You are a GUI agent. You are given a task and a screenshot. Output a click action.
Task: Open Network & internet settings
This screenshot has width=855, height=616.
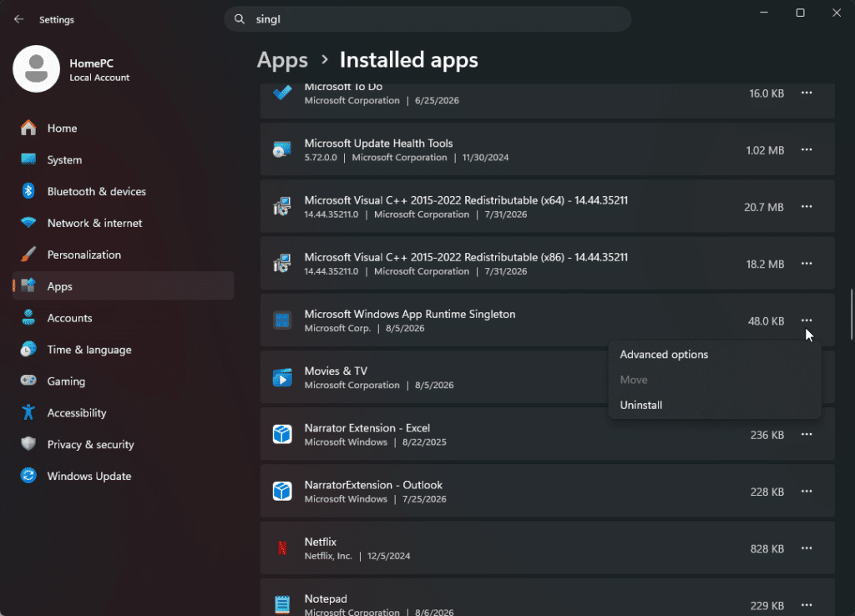click(x=124, y=223)
